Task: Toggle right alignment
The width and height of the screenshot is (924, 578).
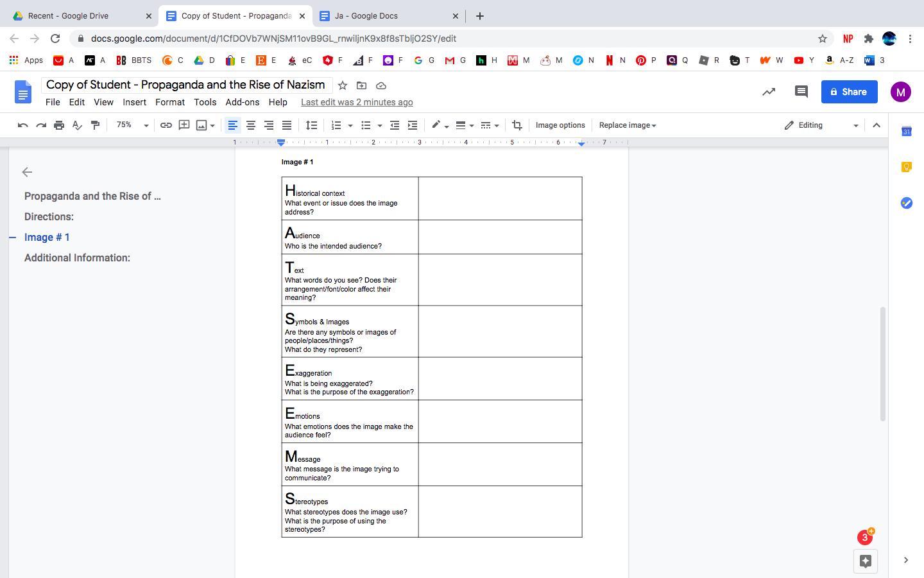Action: 269,125
